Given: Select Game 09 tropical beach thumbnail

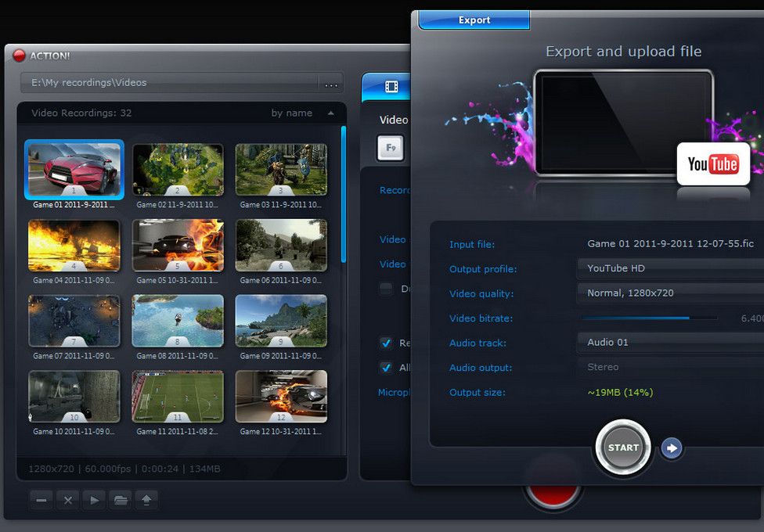Looking at the screenshot, I should coord(281,321).
